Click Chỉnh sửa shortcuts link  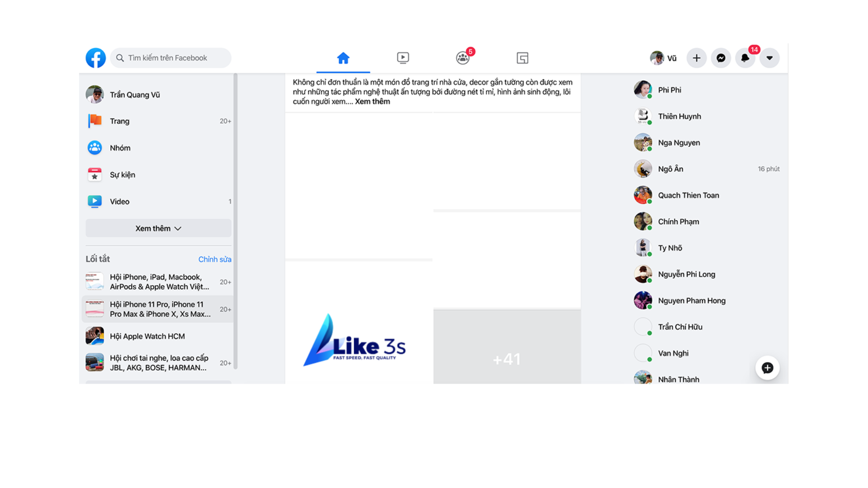[215, 259]
